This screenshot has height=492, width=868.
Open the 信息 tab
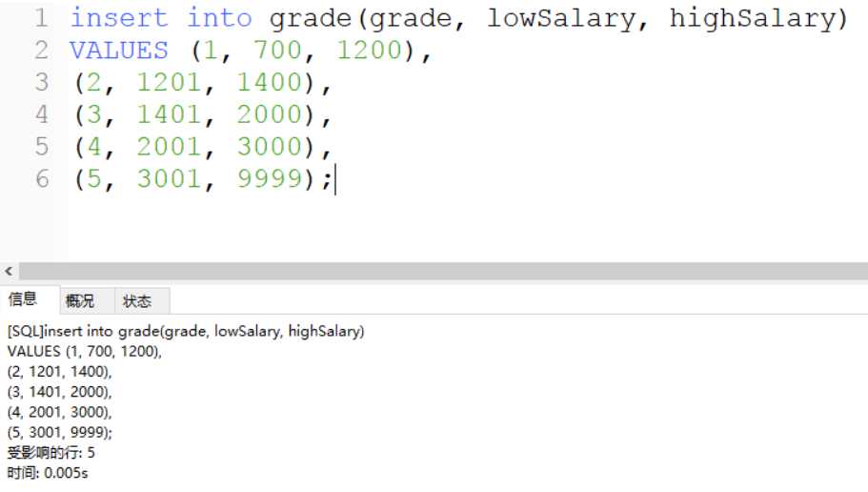point(23,299)
